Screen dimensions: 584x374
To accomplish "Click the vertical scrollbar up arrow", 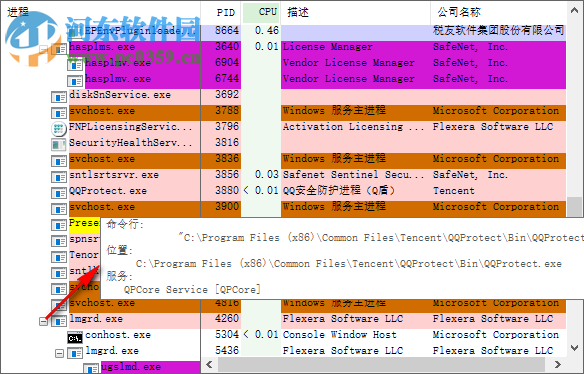I will pos(574,11).
